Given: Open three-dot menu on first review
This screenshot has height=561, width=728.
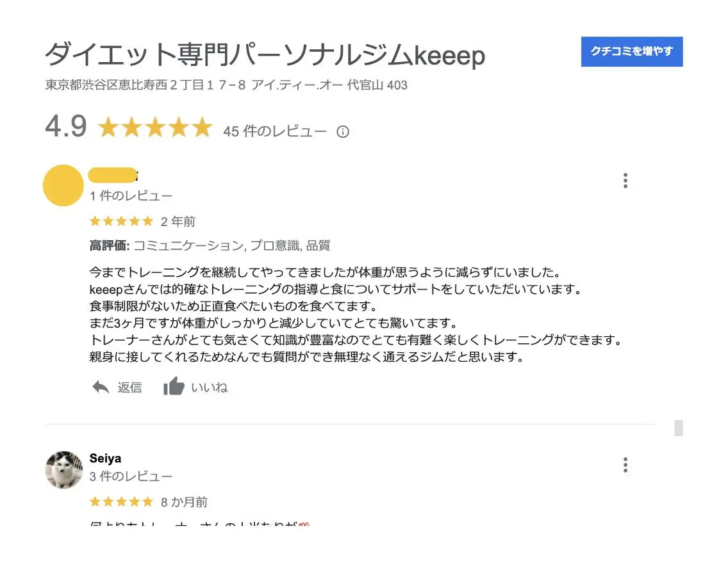Looking at the screenshot, I should click(x=625, y=181).
